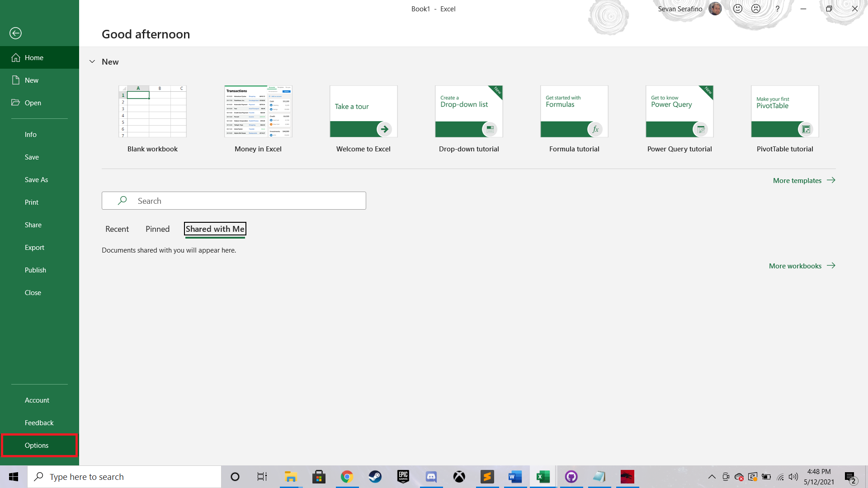This screenshot has width=868, height=488.
Task: Open Sublime Text from the taskbar
Action: tap(487, 477)
